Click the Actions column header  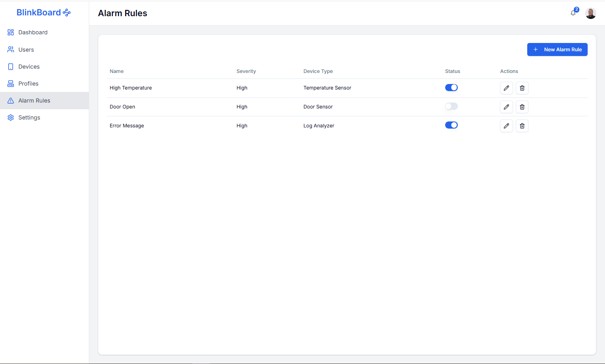point(509,71)
